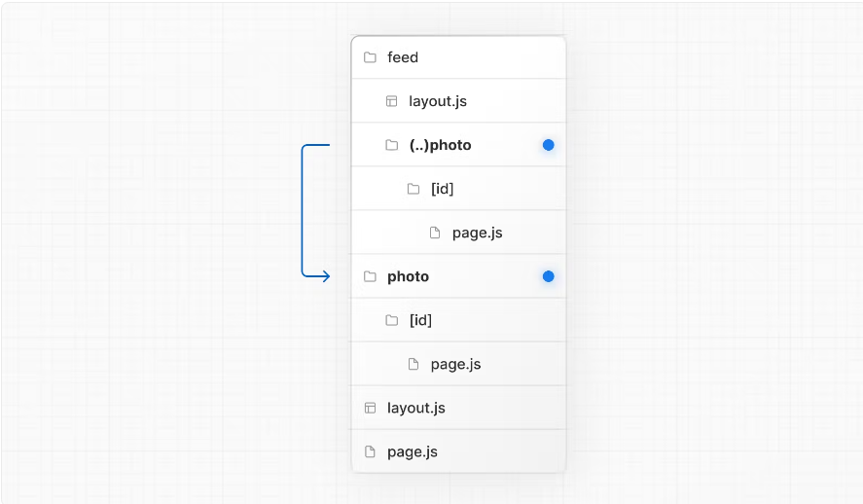Open page.js under photo/[id]
Viewport: 863px width, 504px height.
[455, 364]
